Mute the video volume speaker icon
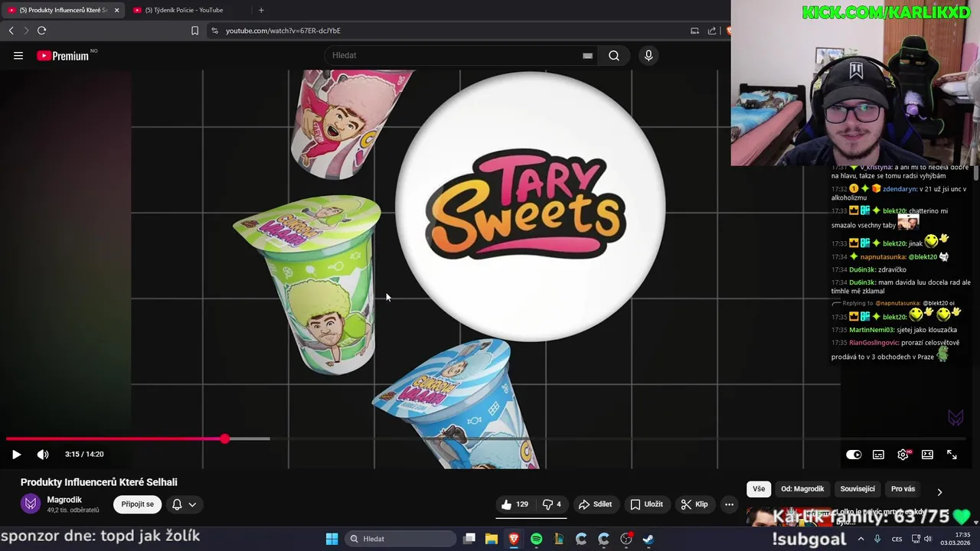 pos(43,454)
